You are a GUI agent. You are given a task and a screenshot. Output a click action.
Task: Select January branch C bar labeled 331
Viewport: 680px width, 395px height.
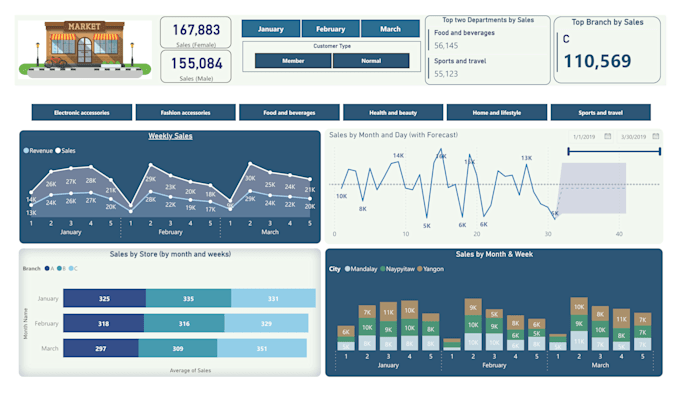tap(273, 298)
